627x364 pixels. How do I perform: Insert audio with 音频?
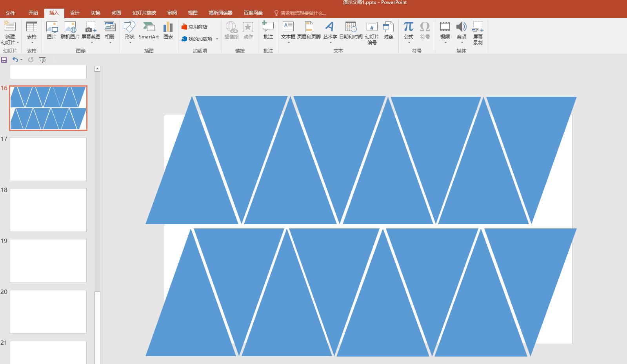(462, 30)
